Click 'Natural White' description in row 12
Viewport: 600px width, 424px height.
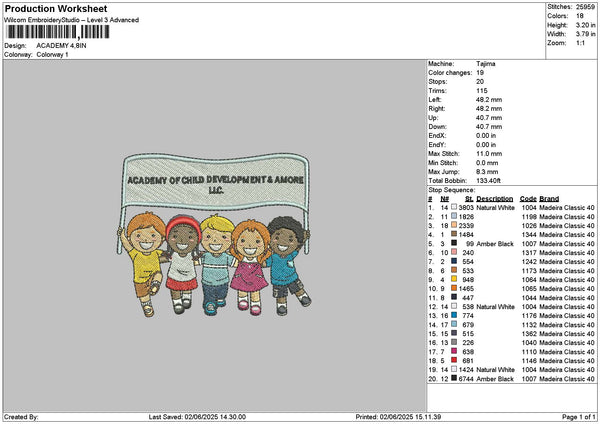496,307
